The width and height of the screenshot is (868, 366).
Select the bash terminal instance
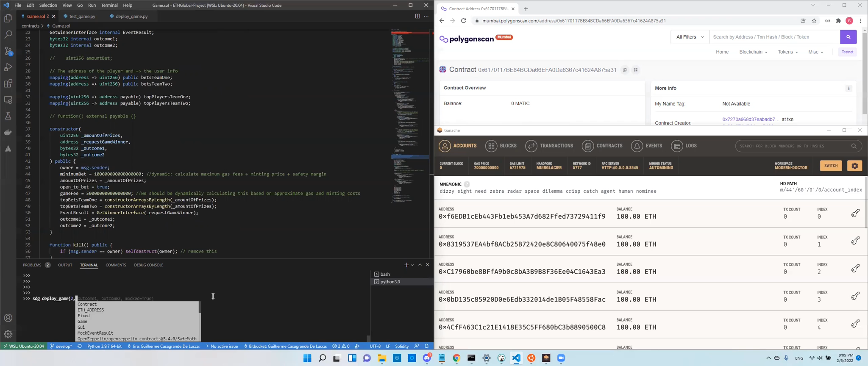(401, 274)
